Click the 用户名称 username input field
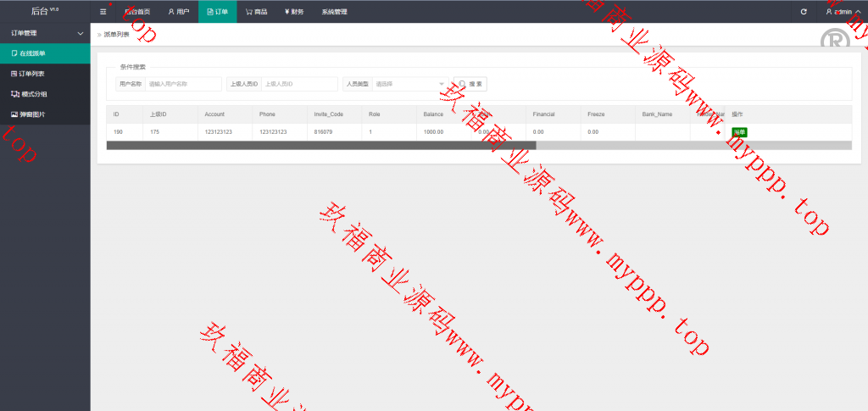 click(182, 84)
